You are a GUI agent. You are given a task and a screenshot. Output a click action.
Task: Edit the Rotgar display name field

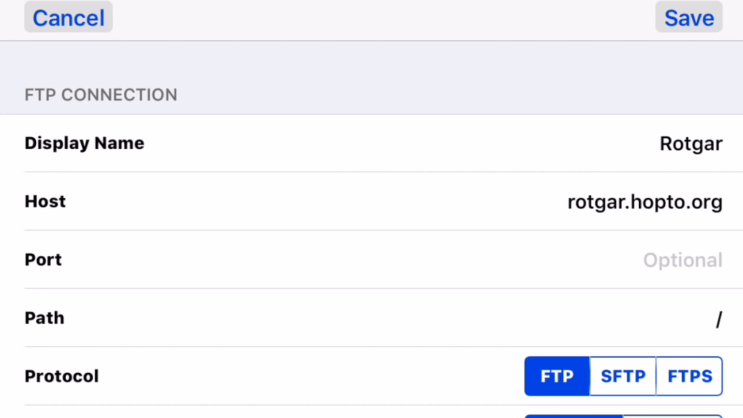tap(690, 144)
